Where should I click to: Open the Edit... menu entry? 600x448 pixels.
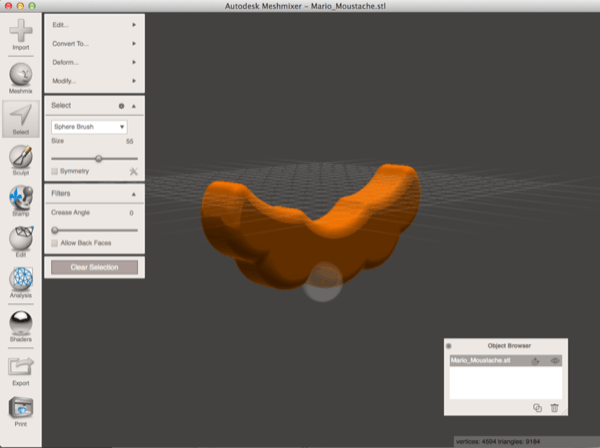tap(95, 25)
